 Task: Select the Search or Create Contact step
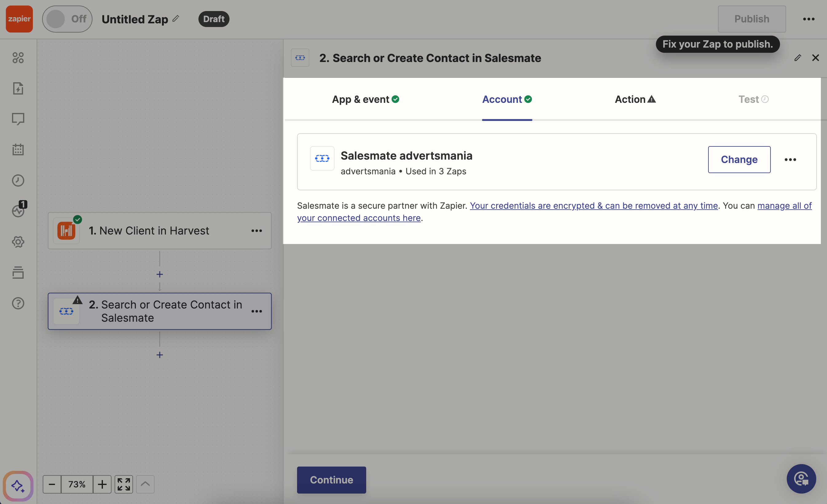pos(160,311)
